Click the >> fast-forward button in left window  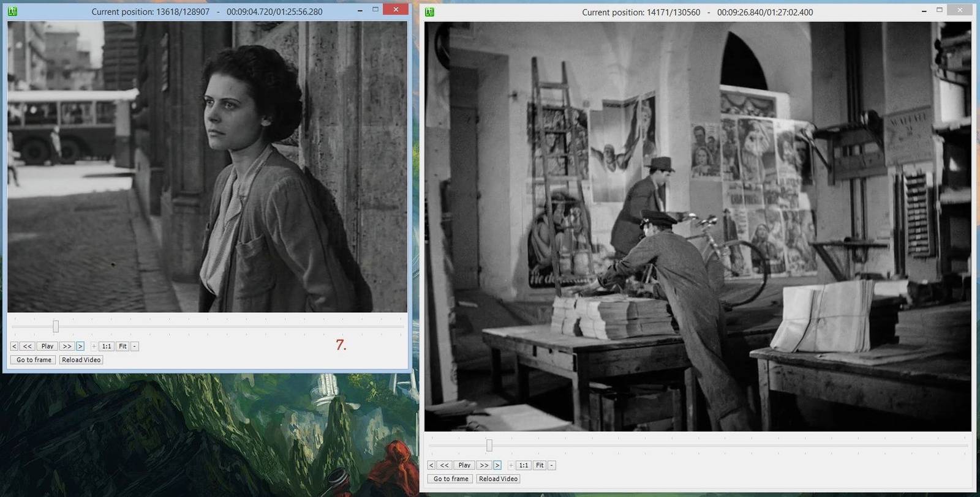point(67,346)
